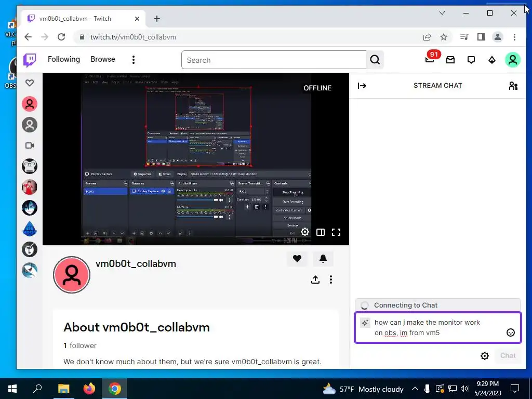Click the vm0b0t_collabvm channel avatar
The height and width of the screenshot is (399, 532).
tap(72, 275)
